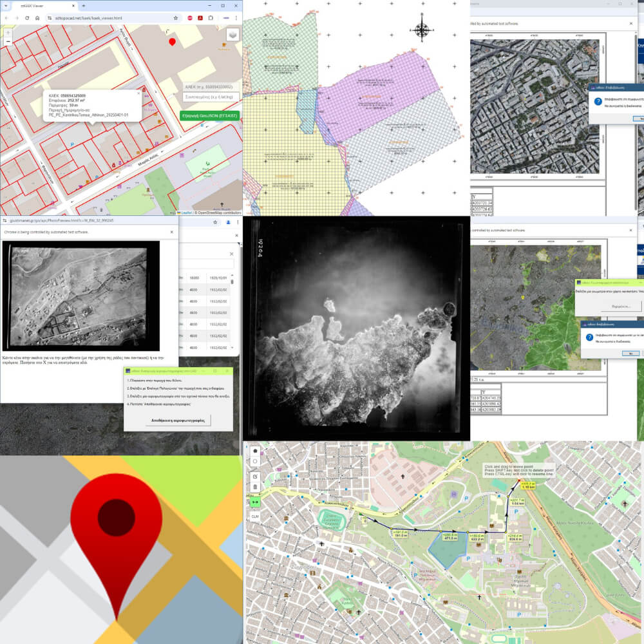The height and width of the screenshot is (644, 644).
Task: Activate the edit layers tool on campus map
Action: pyautogui.click(x=255, y=477)
